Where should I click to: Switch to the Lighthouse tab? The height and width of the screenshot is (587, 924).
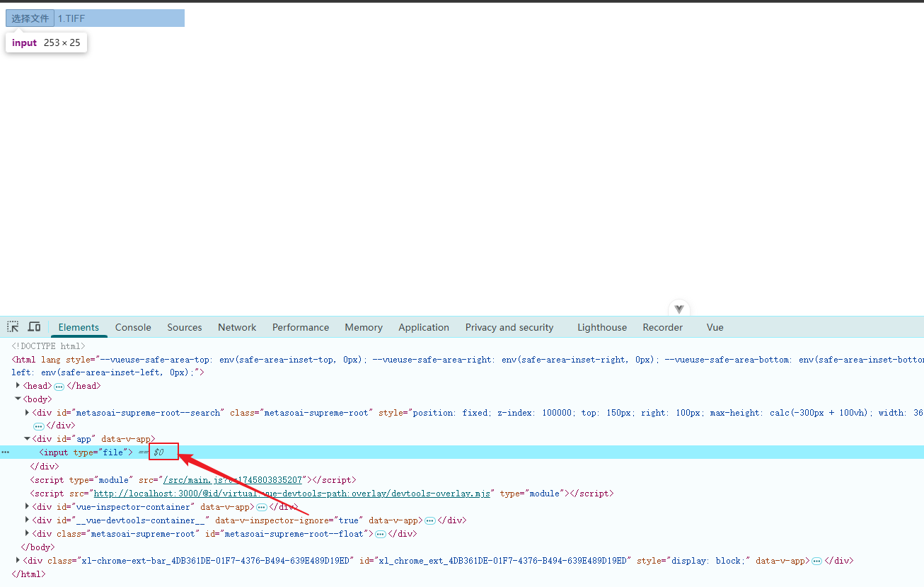click(x=602, y=327)
